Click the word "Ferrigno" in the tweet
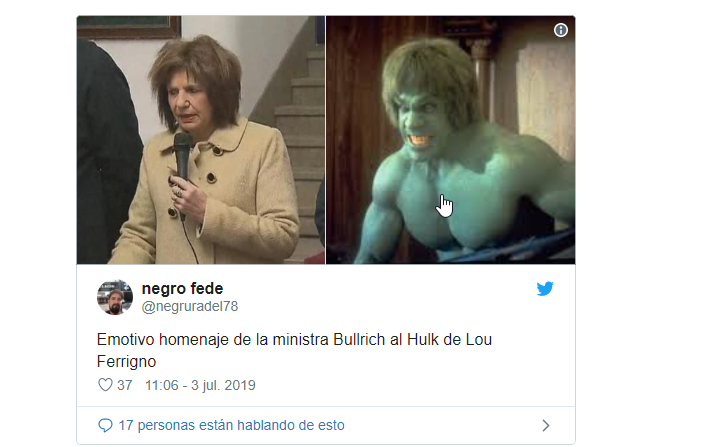720x447 pixels. pos(126,362)
